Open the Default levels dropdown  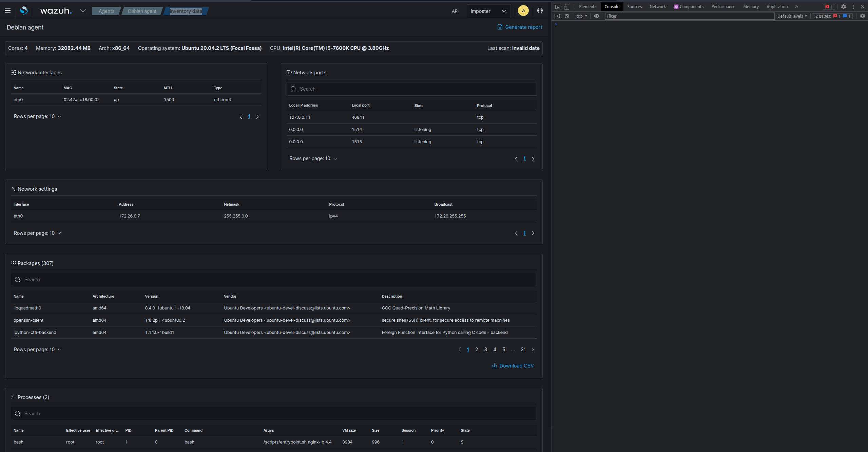tap(792, 16)
